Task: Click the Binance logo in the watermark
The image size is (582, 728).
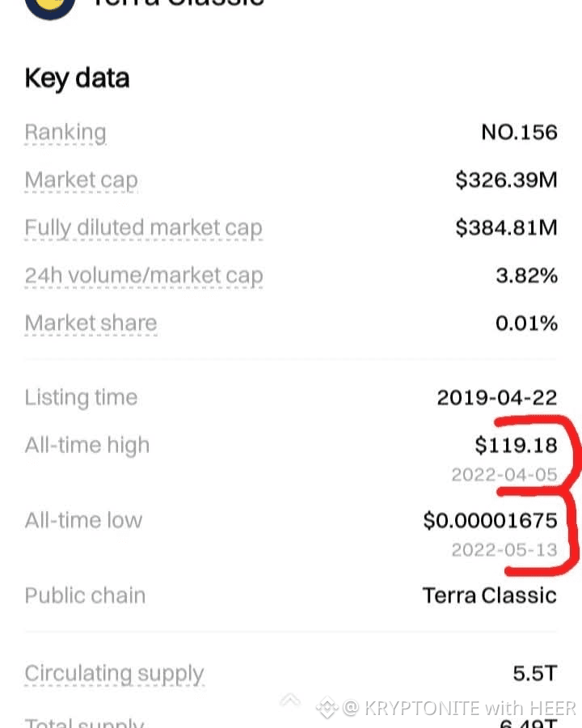Action: coord(327,708)
